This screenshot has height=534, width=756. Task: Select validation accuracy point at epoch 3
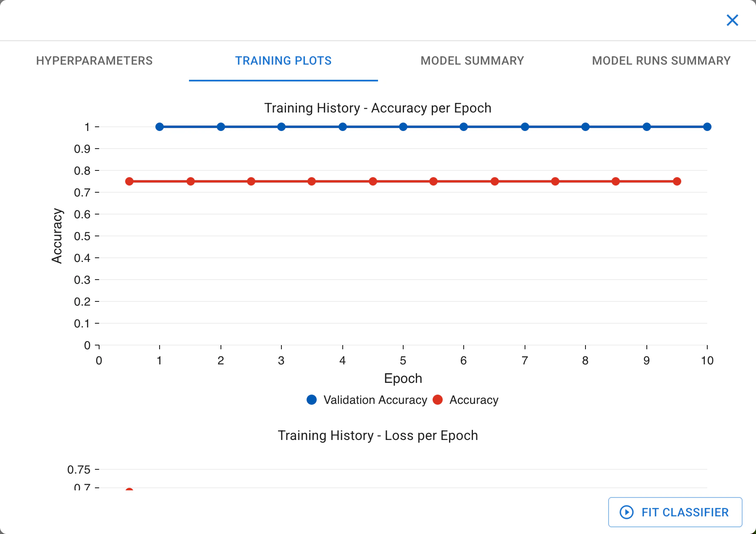[281, 127]
